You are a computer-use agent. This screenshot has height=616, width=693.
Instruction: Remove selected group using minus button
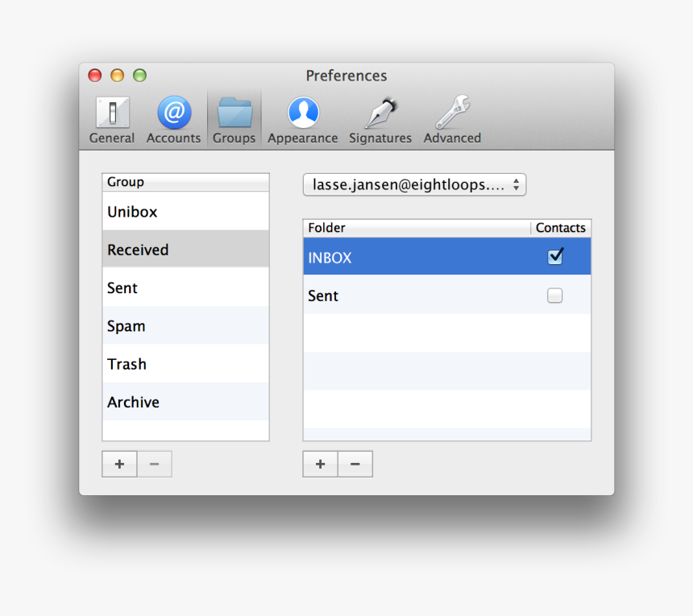(154, 464)
